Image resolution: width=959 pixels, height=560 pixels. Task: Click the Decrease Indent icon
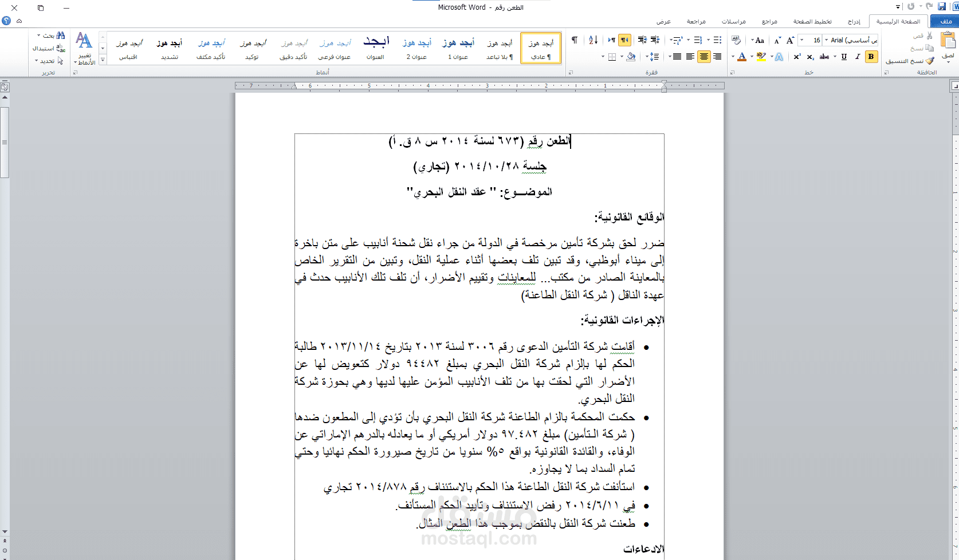[655, 40]
